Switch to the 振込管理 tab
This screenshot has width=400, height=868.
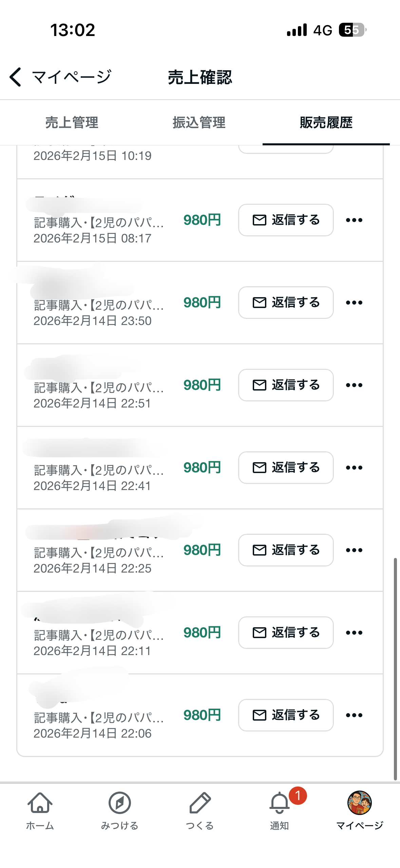pos(199,123)
